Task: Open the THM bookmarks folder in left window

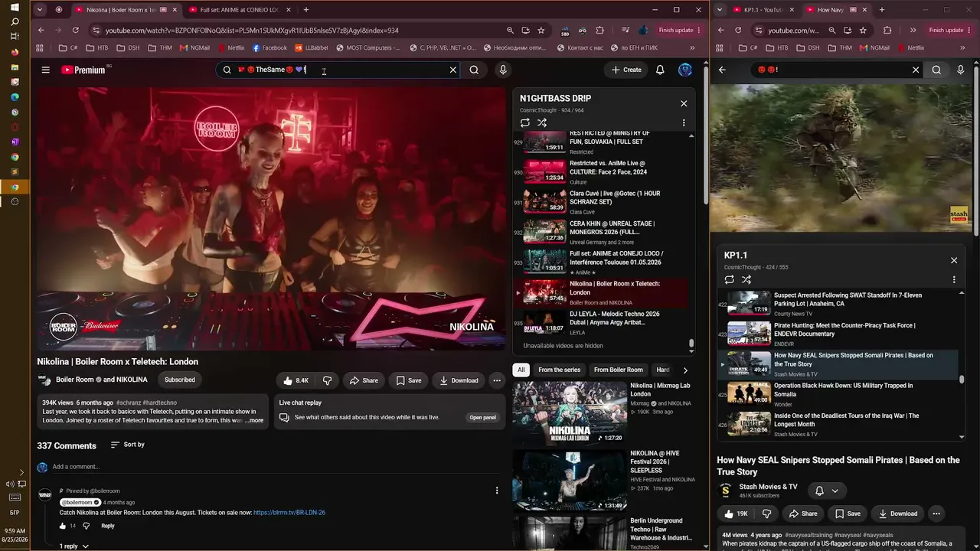Action: pos(160,47)
